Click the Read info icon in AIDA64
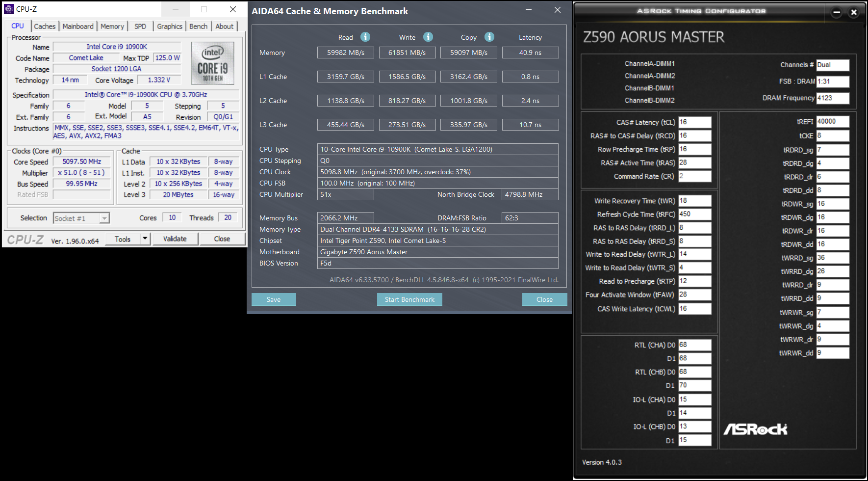 tap(365, 37)
